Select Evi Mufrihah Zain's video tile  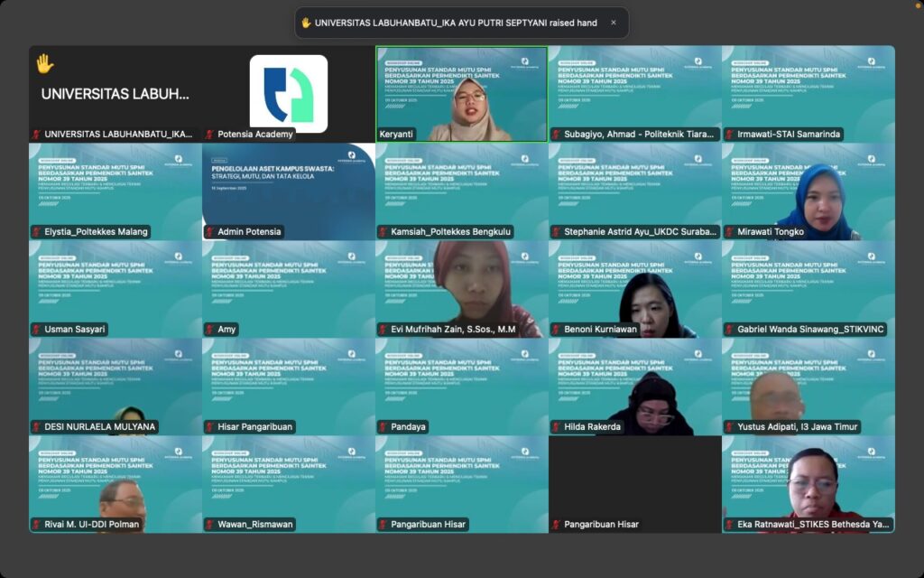click(x=461, y=287)
